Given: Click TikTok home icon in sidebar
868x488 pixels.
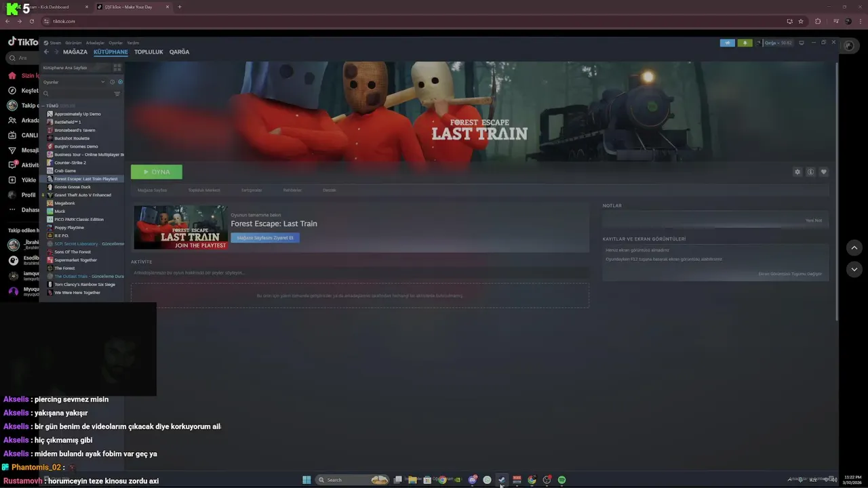Looking at the screenshot, I should click(12, 76).
